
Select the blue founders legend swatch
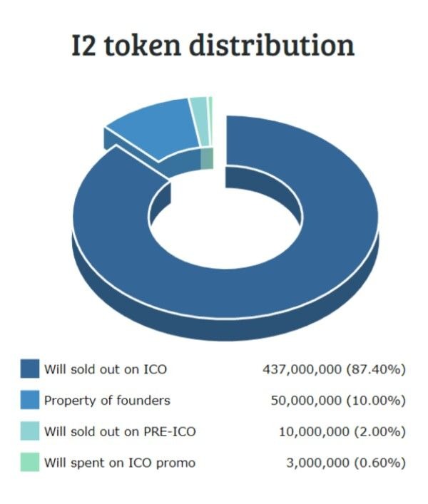point(30,400)
